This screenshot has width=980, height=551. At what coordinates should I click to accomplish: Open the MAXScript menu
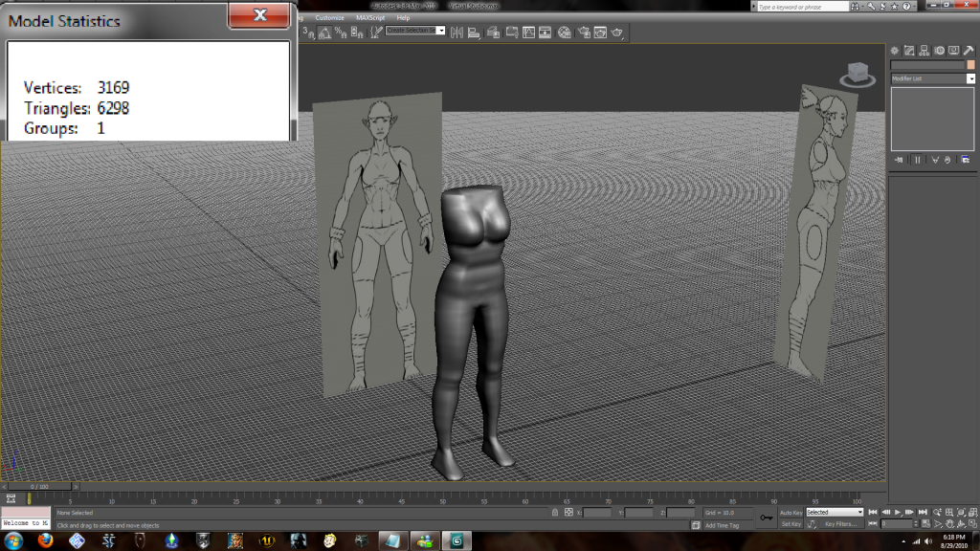coord(370,18)
